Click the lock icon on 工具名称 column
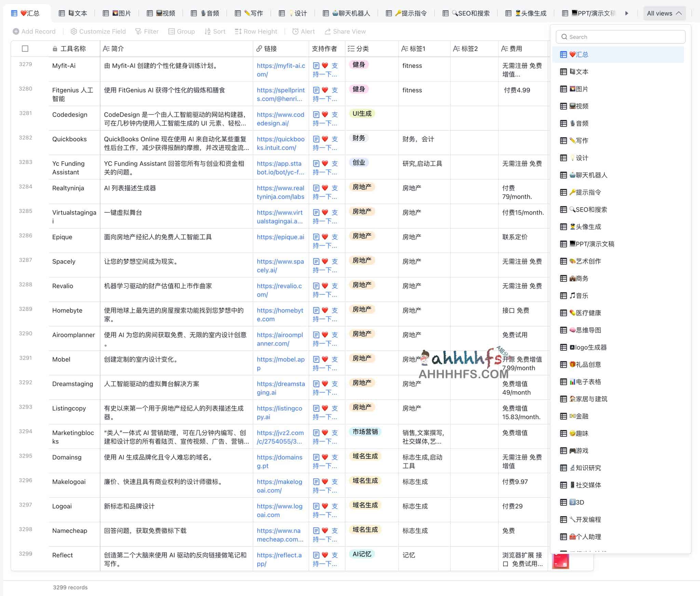 click(x=55, y=49)
